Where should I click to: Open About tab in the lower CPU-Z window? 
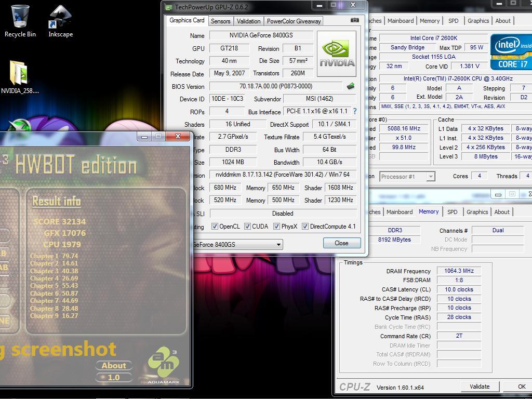point(502,212)
